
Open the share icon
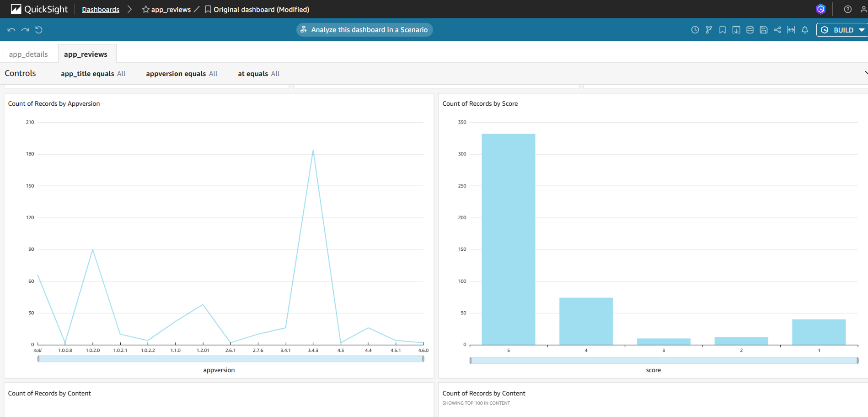777,30
